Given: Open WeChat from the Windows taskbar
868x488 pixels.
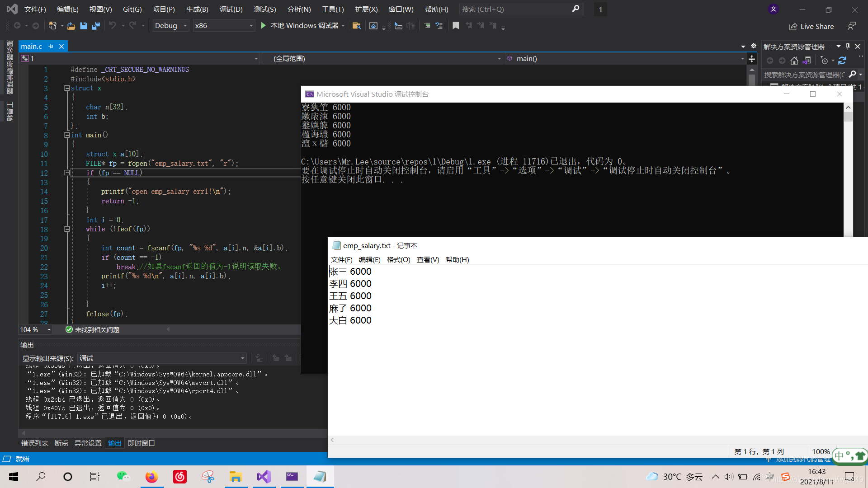Looking at the screenshot, I should [x=123, y=477].
